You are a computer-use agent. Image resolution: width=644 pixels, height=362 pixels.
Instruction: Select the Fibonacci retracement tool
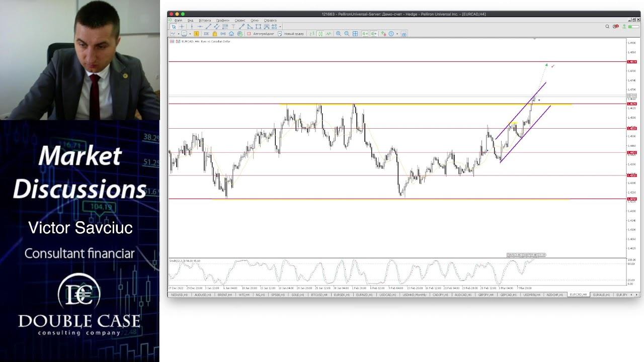pyautogui.click(x=225, y=27)
